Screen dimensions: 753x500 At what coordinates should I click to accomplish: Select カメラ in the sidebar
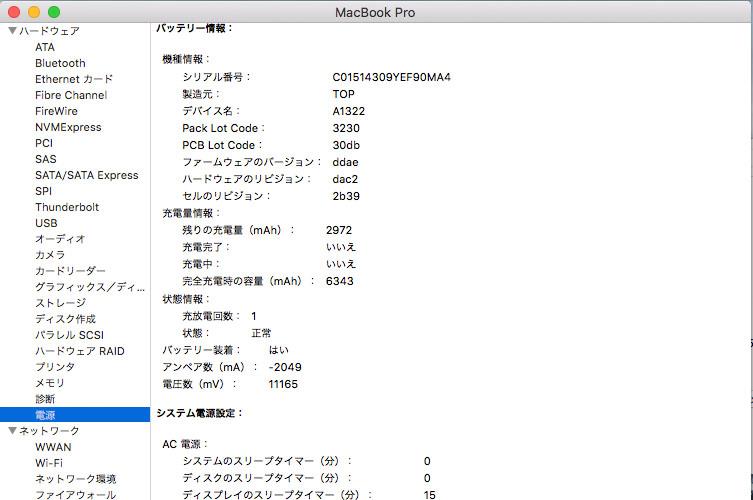(x=50, y=255)
